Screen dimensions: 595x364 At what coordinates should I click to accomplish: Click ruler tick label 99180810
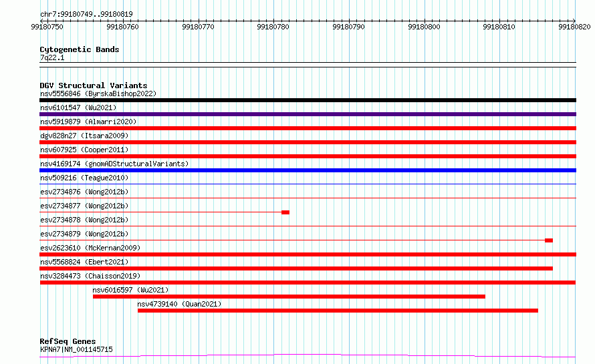click(499, 27)
